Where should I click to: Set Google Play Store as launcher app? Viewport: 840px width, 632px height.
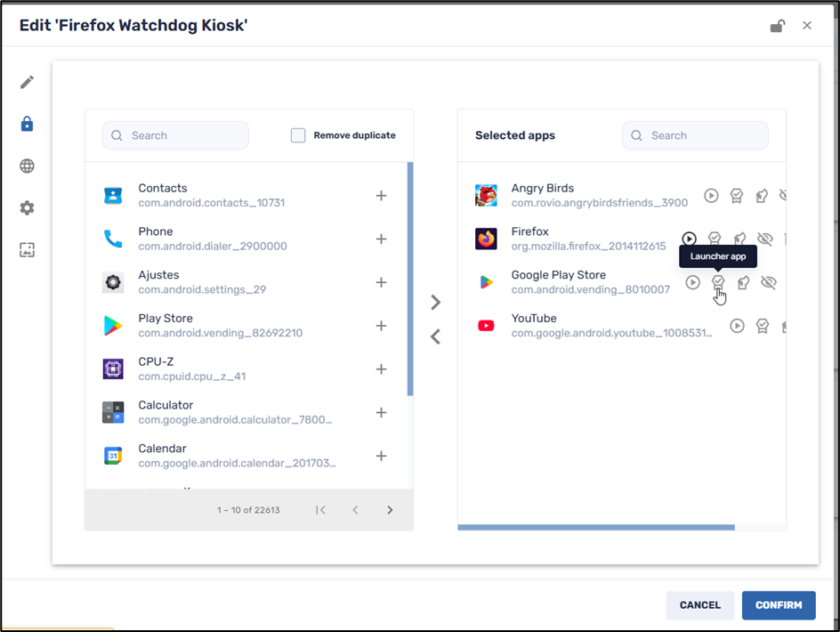[x=718, y=281]
